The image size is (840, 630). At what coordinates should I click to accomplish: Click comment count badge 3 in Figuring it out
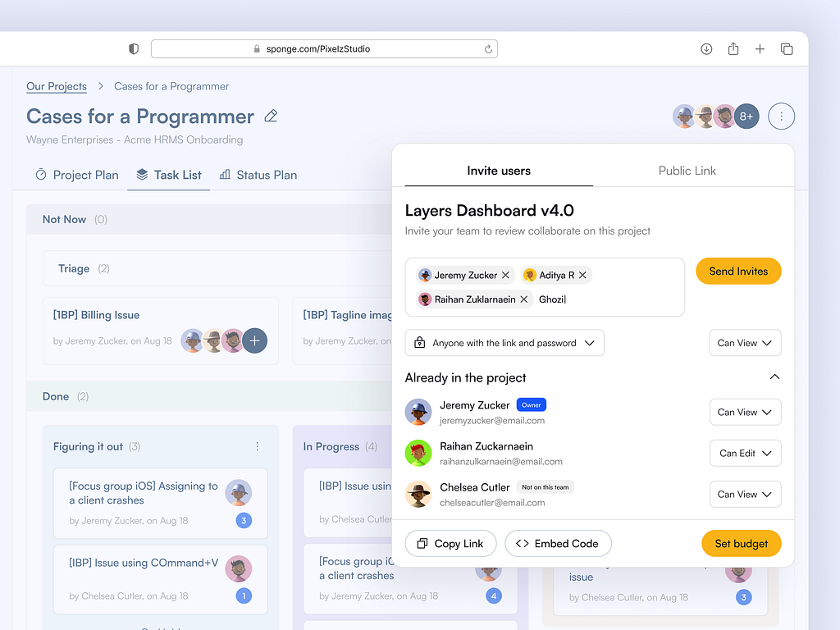click(244, 520)
